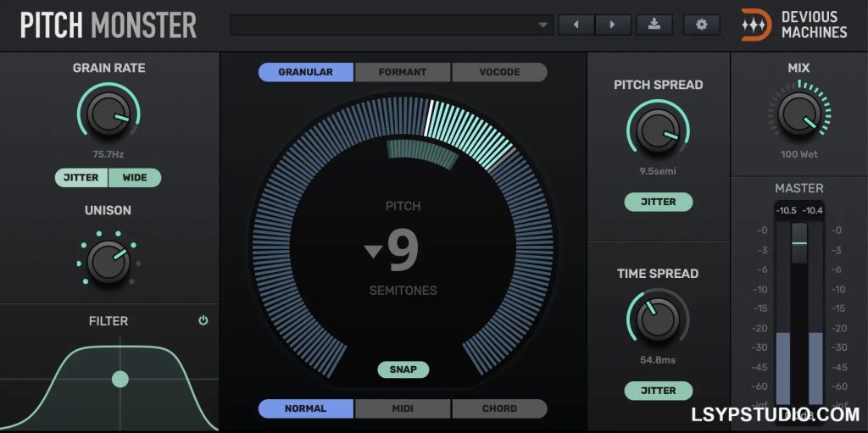The width and height of the screenshot is (868, 433).
Task: Switch to Chord pitch mode tab
Action: [499, 408]
